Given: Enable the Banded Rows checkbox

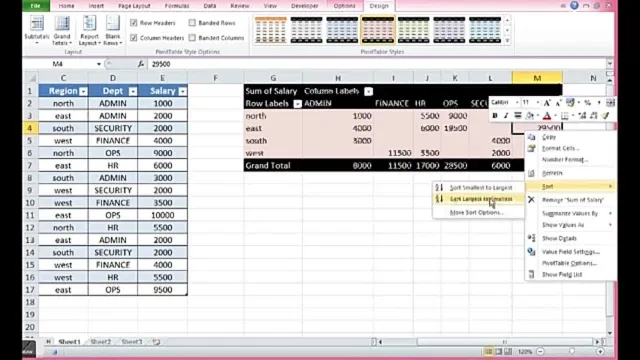Looking at the screenshot, I should (192, 23).
